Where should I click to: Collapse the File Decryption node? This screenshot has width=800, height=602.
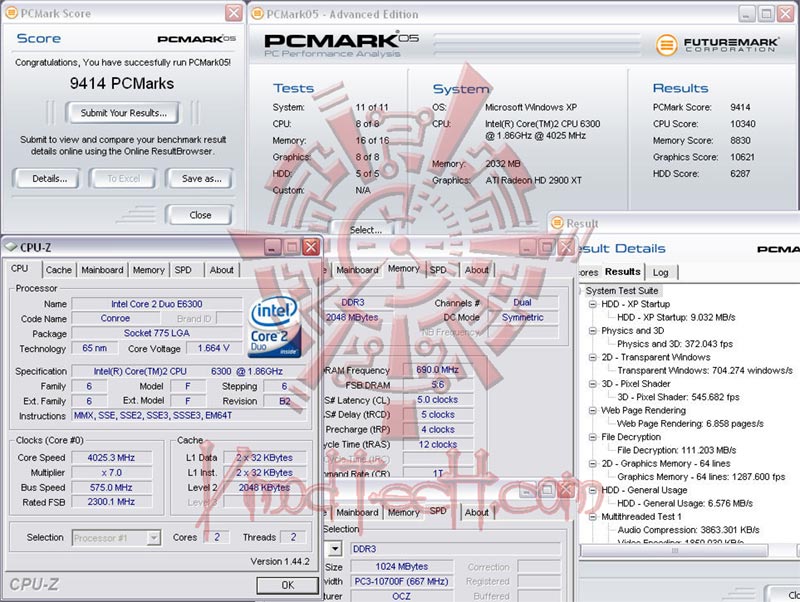pyautogui.click(x=592, y=437)
